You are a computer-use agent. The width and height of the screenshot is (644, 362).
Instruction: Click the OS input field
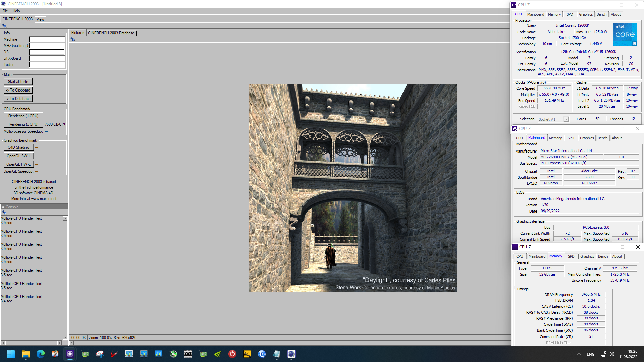tap(47, 52)
